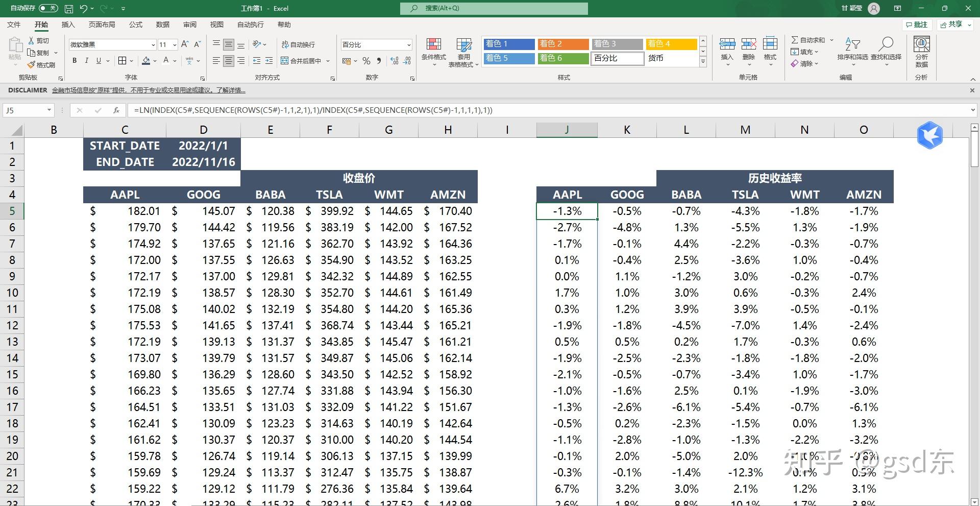The width and height of the screenshot is (980, 506).
Task: Toggle the AutoSave (自动保存) switch
Action: (x=48, y=8)
